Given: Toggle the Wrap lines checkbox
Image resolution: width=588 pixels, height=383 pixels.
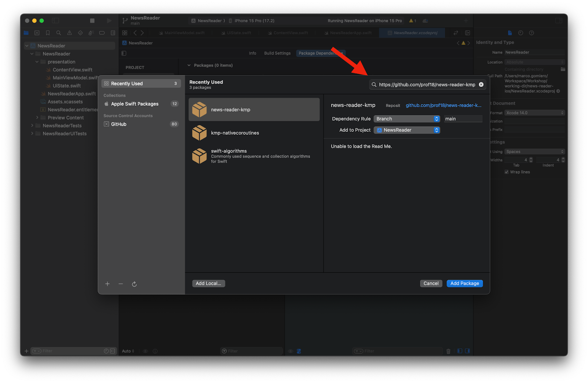Looking at the screenshot, I should pos(506,172).
